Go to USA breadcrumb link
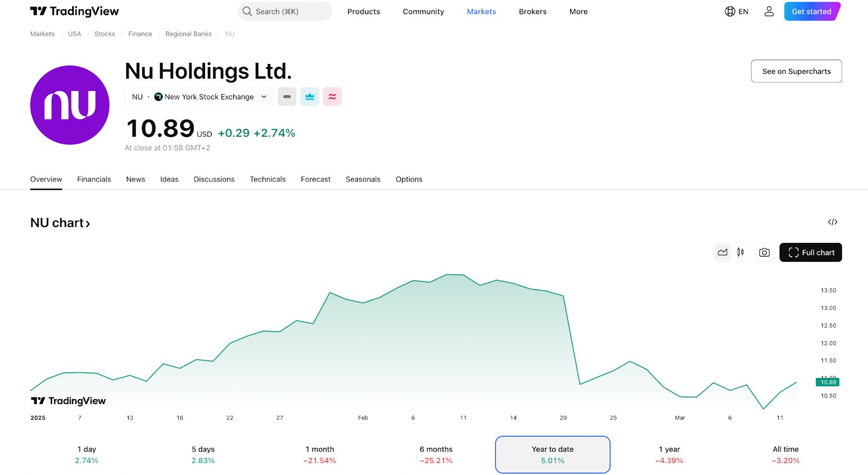The image size is (868, 475). pyautogui.click(x=74, y=34)
